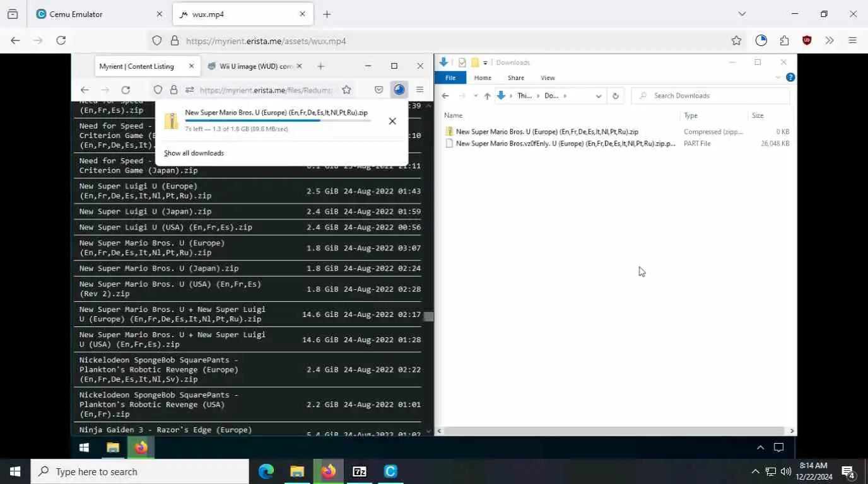Open the uBlock Origin toolbar icon

tap(807, 40)
